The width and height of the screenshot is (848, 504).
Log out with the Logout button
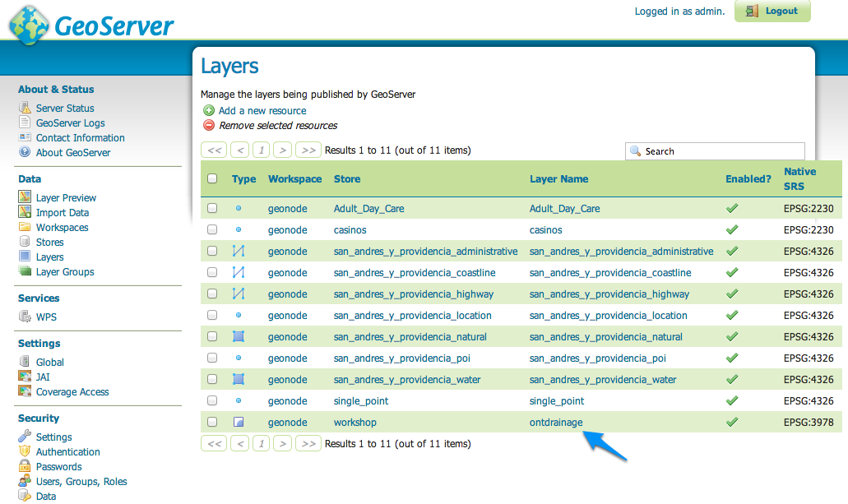click(x=772, y=11)
